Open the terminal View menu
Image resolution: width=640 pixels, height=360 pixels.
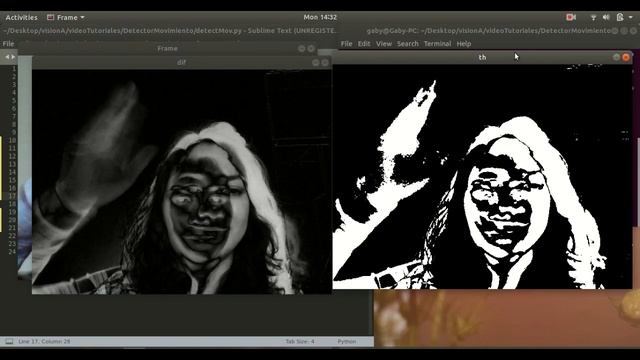[x=384, y=44]
